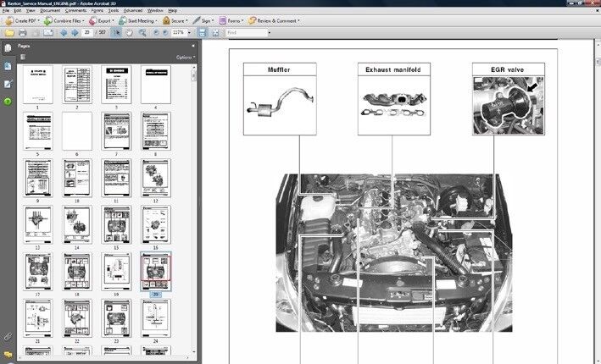Activate the Hand pan tool
This screenshot has width=601, height=364.
pos(127,32)
